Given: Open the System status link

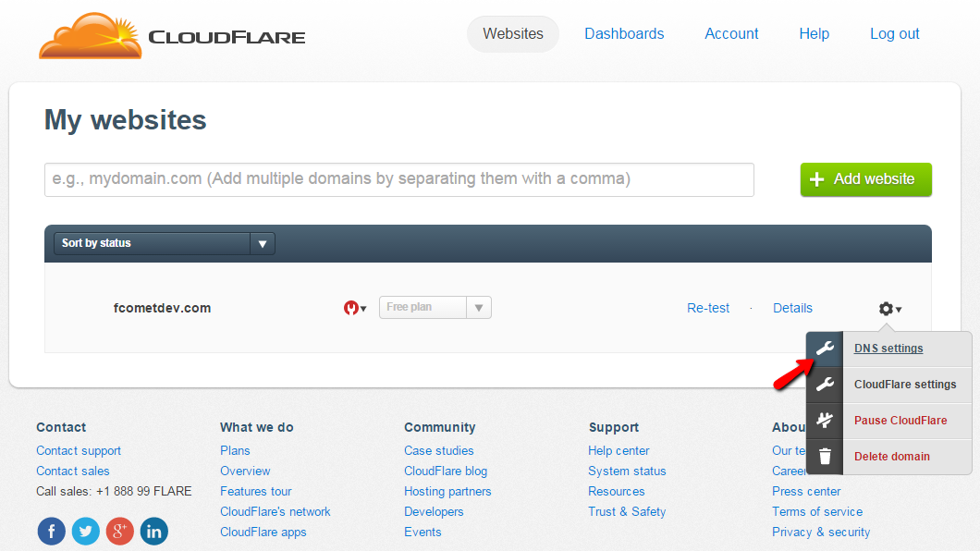Looking at the screenshot, I should pos(627,471).
